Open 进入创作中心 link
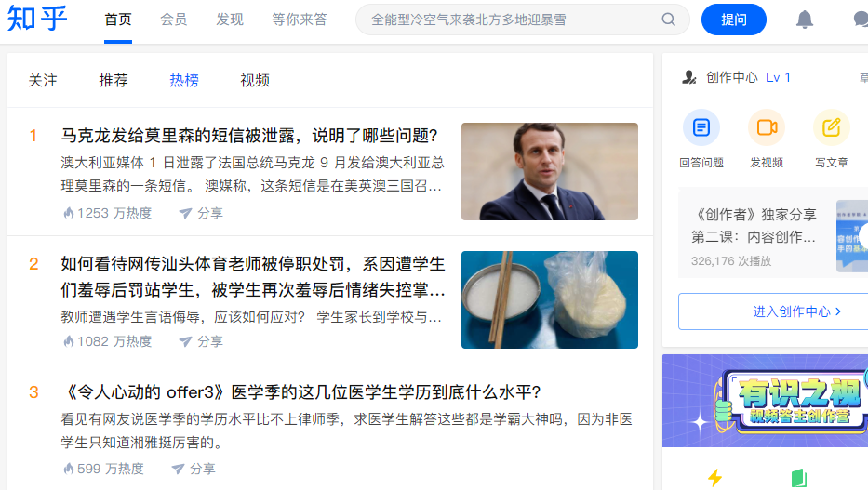868x490 pixels. click(x=797, y=311)
